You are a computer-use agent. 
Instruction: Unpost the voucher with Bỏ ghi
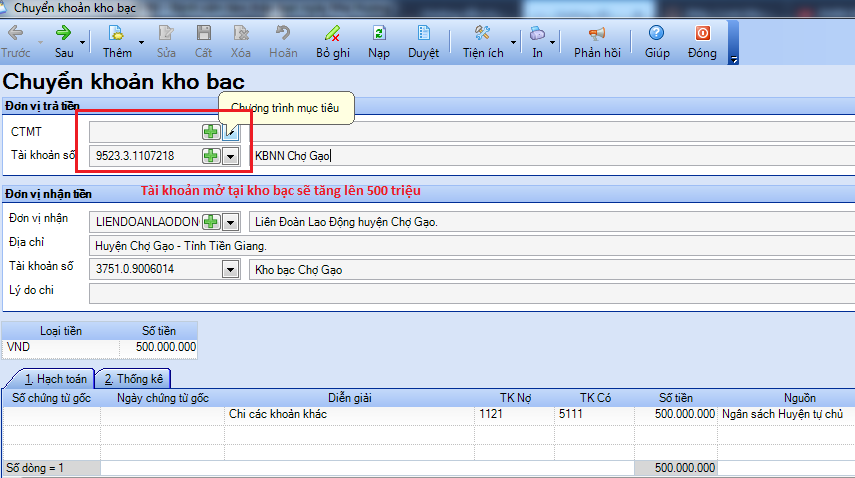tap(333, 41)
